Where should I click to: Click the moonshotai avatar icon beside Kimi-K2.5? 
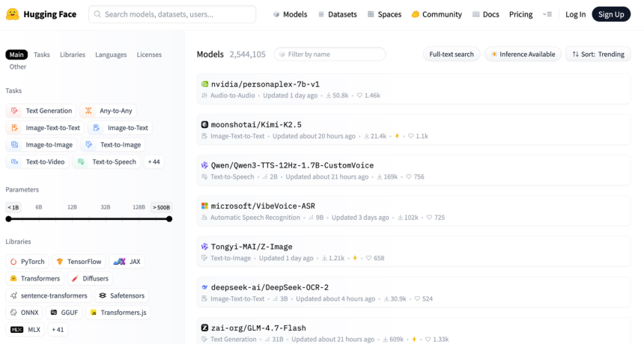[x=204, y=125]
